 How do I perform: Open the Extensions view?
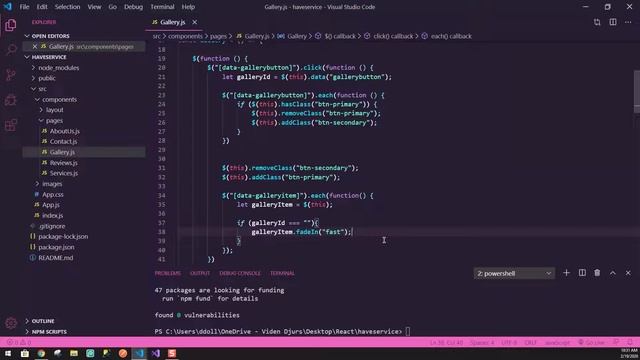[x=11, y=125]
